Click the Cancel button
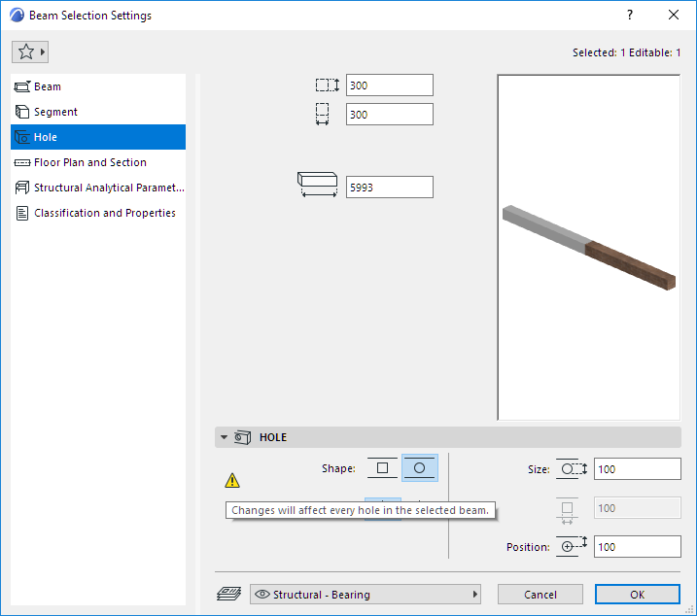This screenshot has height=616, width=697. 540,595
